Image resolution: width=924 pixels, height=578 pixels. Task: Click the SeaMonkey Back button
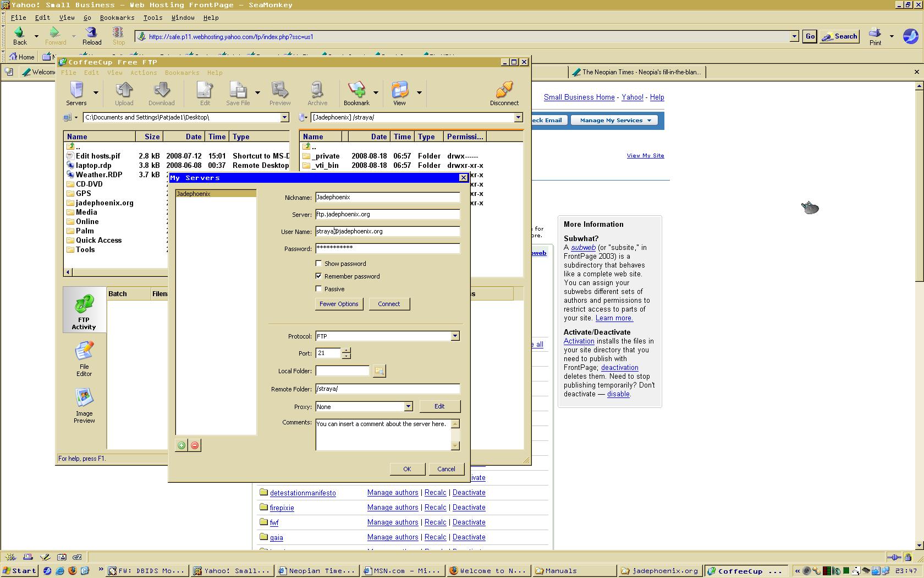tap(20, 36)
